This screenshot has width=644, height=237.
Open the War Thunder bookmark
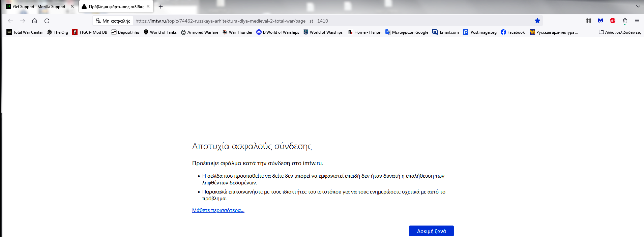pyautogui.click(x=237, y=32)
